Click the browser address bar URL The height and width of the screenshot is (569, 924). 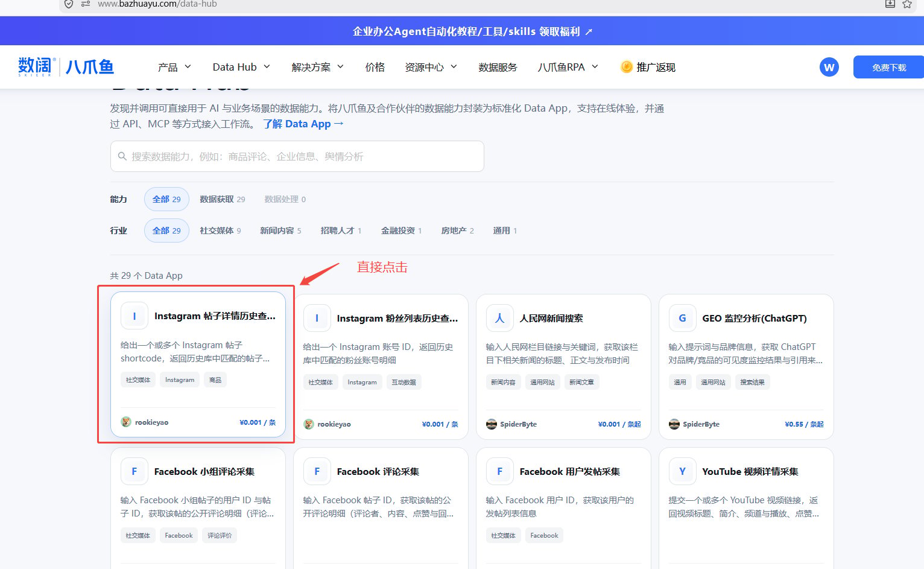157,4
